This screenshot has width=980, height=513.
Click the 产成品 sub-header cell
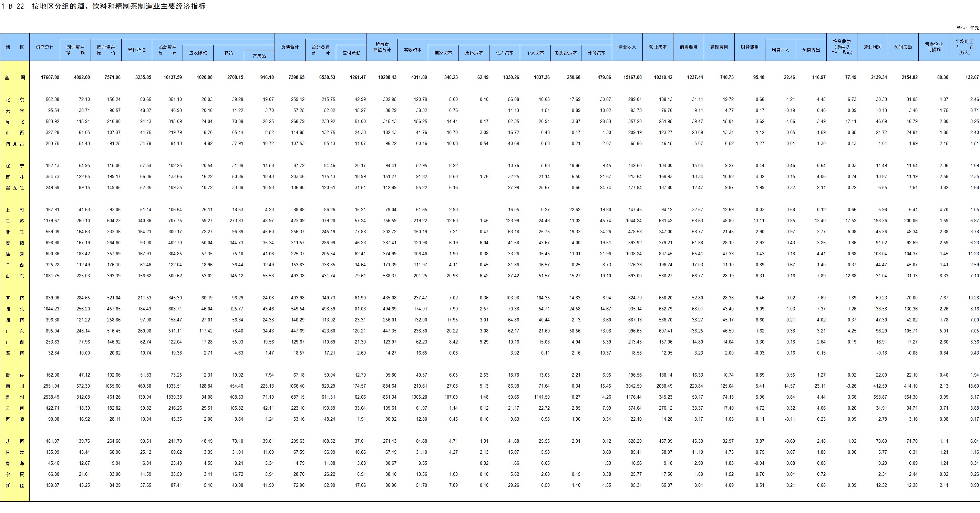tap(259, 56)
